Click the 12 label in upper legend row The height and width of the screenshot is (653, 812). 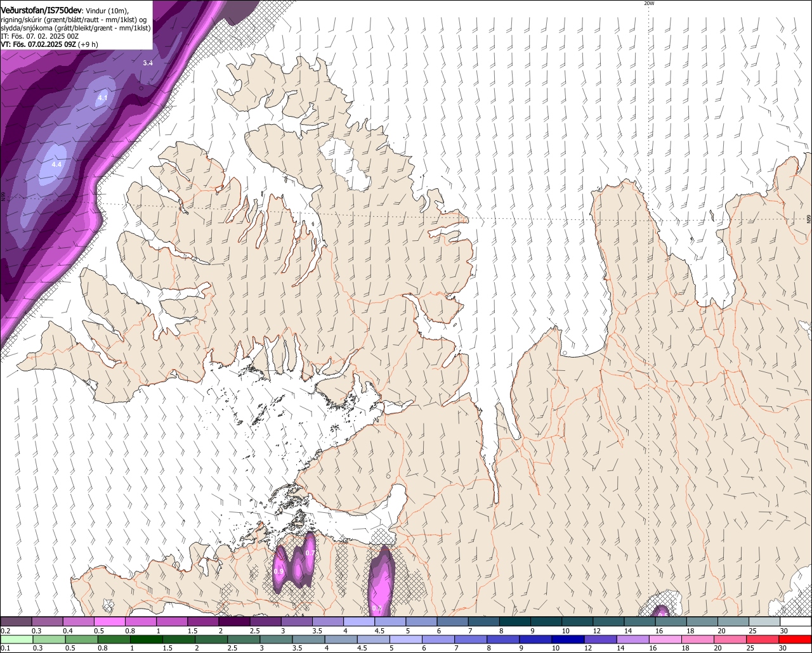(596, 631)
